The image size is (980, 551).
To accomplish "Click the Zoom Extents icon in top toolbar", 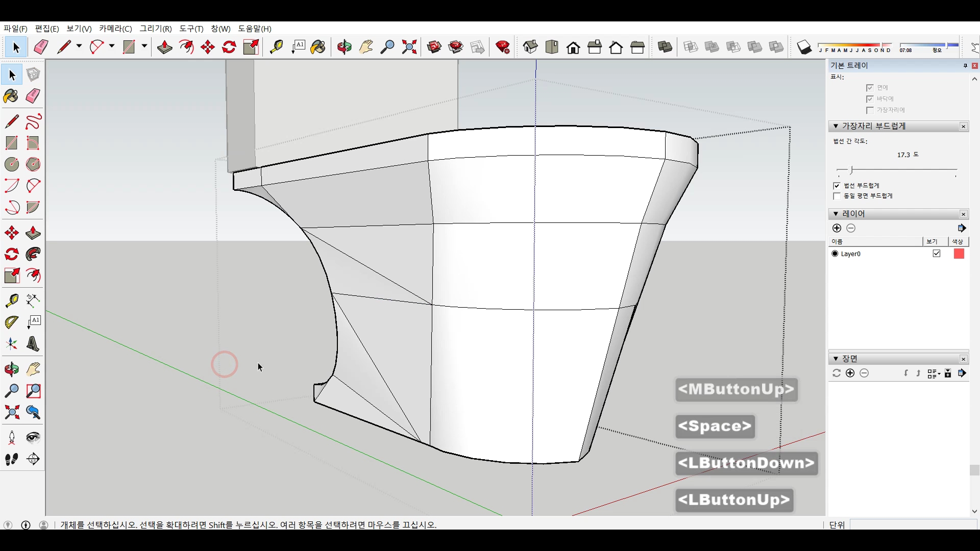I will point(409,47).
